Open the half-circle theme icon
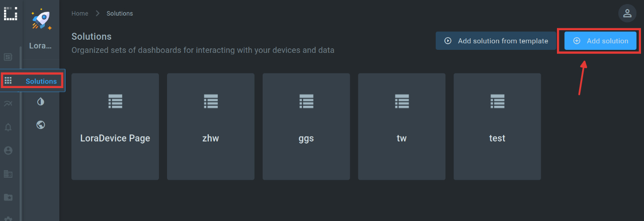 41,102
